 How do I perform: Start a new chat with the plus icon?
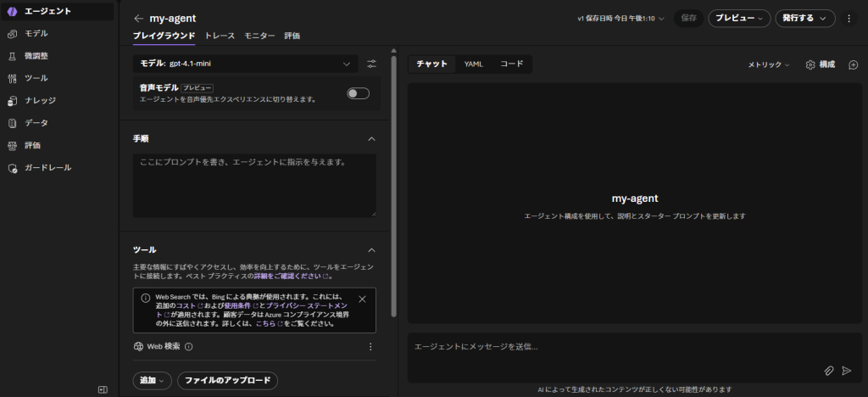coord(853,64)
